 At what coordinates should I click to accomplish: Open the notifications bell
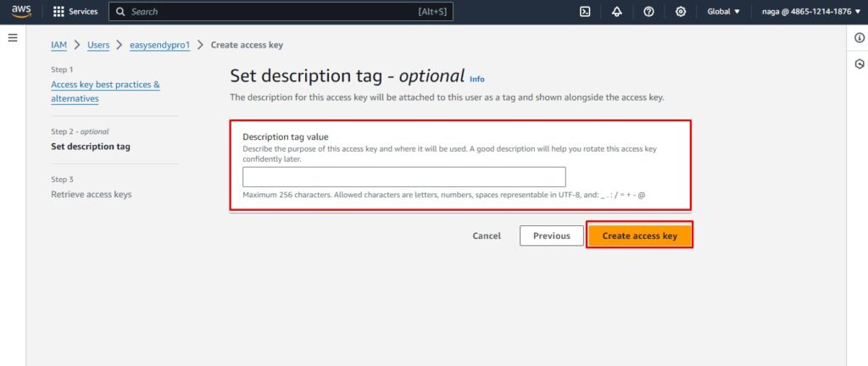pos(617,12)
